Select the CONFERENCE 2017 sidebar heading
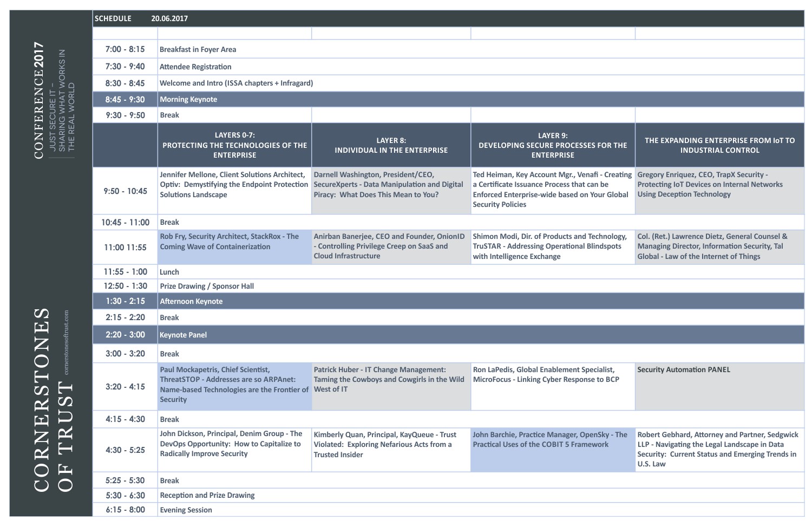 click(38, 100)
